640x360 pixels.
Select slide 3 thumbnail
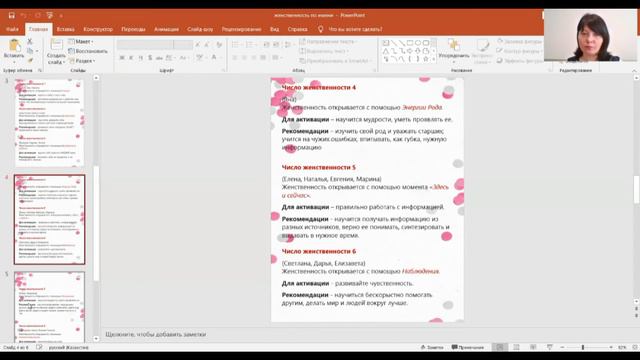point(49,122)
